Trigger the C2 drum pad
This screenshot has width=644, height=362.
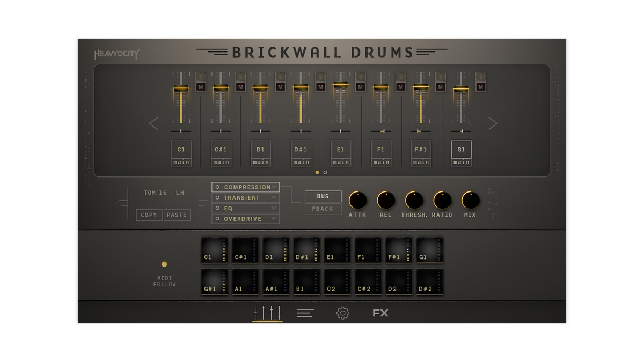(337, 282)
